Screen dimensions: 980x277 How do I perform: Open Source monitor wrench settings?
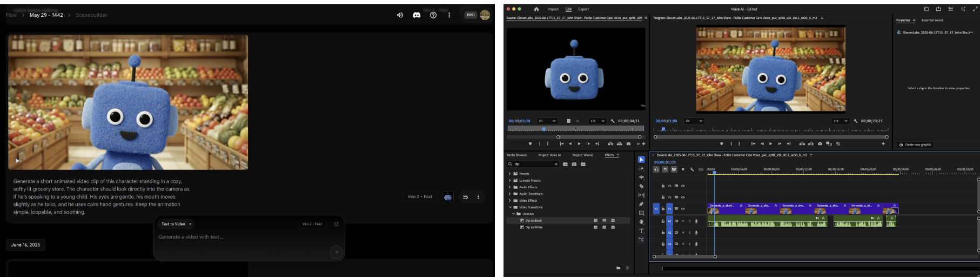[613, 121]
